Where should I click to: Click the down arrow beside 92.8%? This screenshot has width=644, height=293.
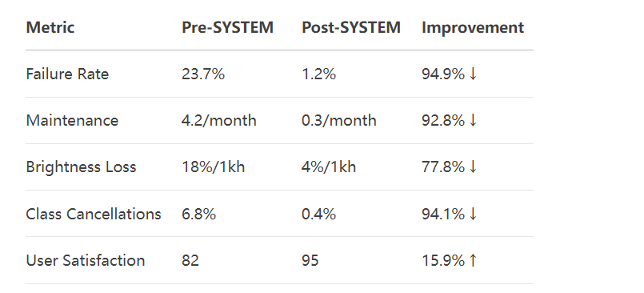pyautogui.click(x=473, y=121)
